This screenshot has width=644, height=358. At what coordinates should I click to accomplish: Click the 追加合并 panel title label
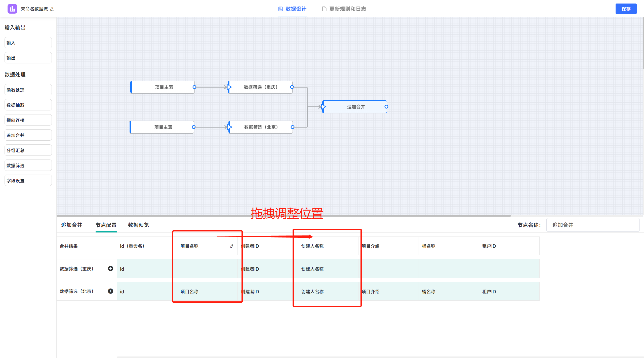click(72, 225)
